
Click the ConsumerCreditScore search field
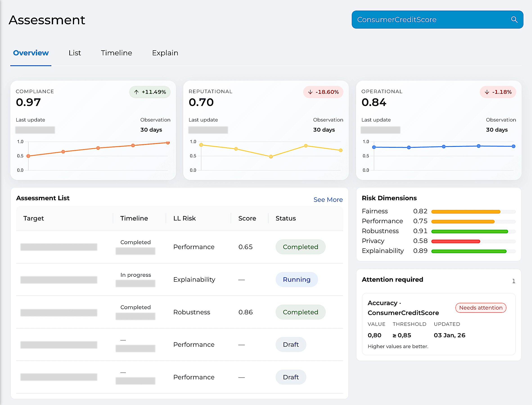click(410, 20)
